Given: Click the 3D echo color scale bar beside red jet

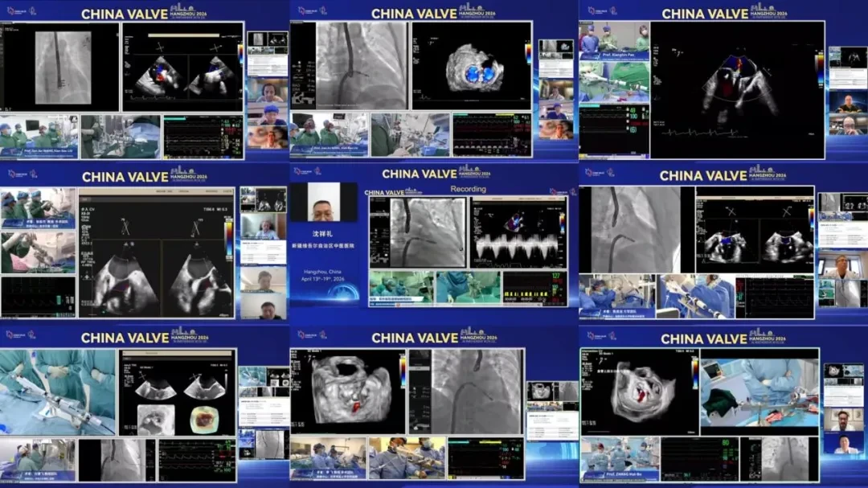Looking at the screenshot, I should click(403, 371).
